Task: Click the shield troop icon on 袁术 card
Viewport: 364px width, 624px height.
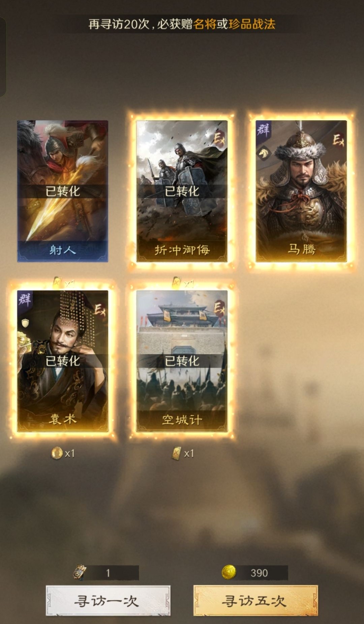Action: pos(25,323)
